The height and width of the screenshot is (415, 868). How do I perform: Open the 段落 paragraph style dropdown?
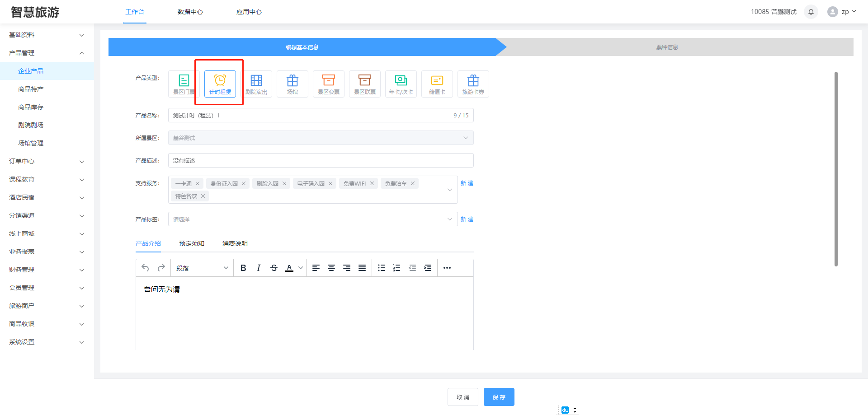(x=202, y=268)
